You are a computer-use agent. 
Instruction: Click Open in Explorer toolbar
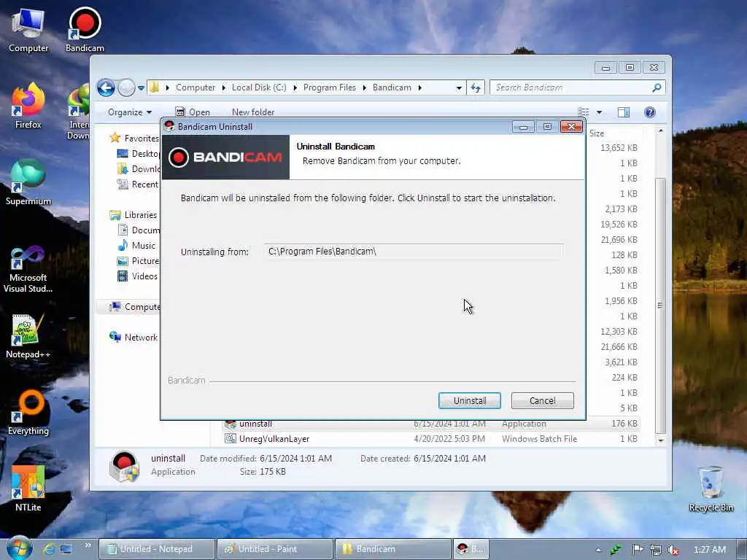pos(193,112)
